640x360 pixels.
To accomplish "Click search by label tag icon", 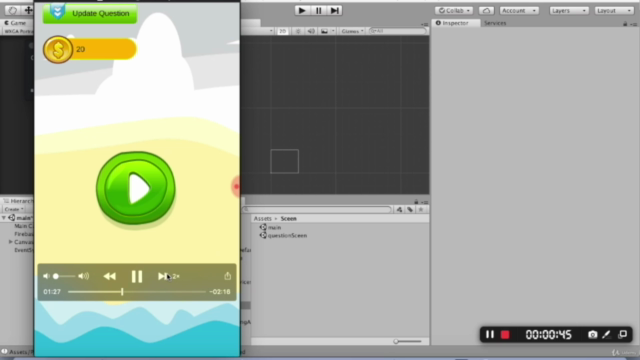I will click(x=410, y=209).
